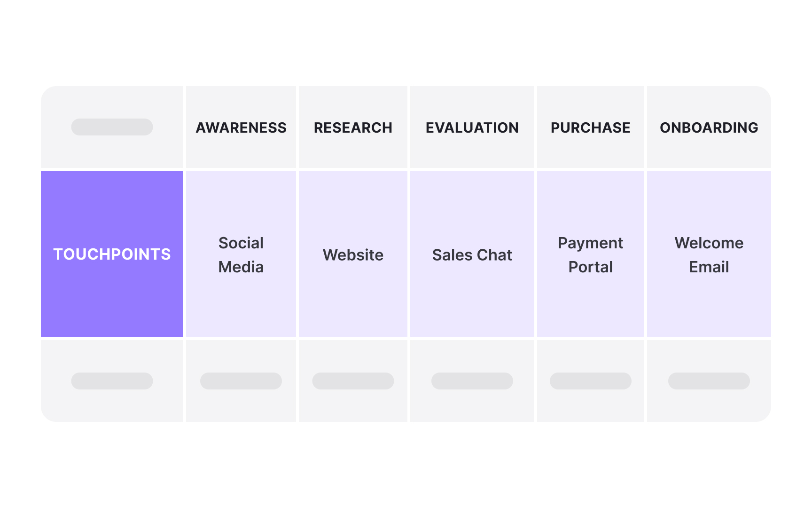812x508 pixels.
Task: Click the placeholder pill in the top-left header cell
Action: (112, 127)
